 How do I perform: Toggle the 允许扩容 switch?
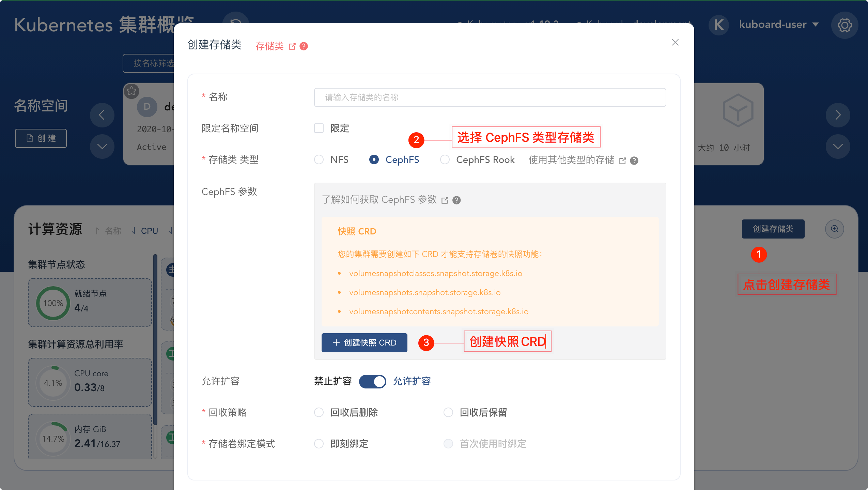click(372, 381)
